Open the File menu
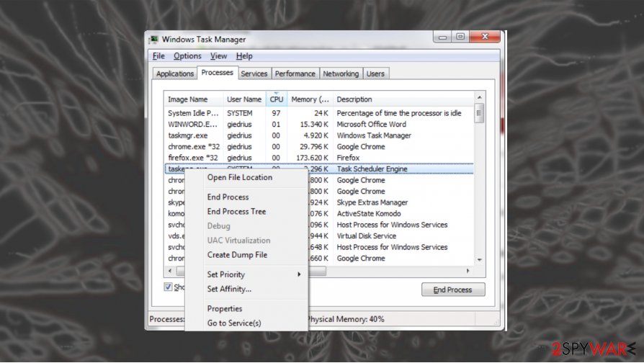The width and height of the screenshot is (644, 363). pyautogui.click(x=158, y=56)
